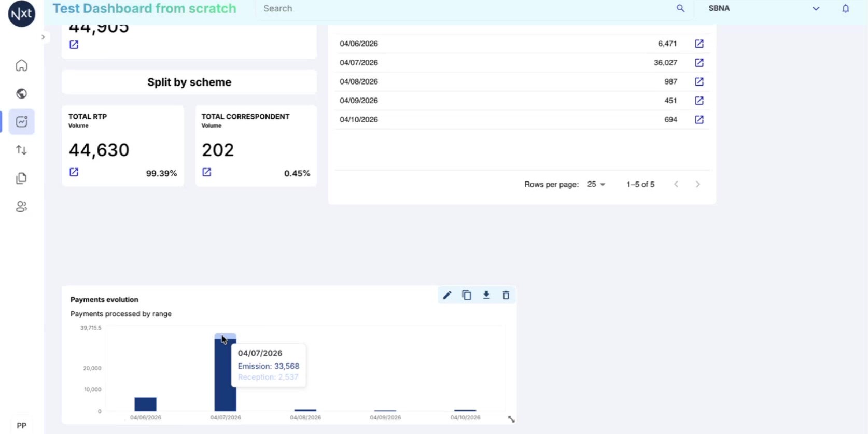868x434 pixels.
Task: Open details link under 44,905 total
Action: pyautogui.click(x=74, y=45)
